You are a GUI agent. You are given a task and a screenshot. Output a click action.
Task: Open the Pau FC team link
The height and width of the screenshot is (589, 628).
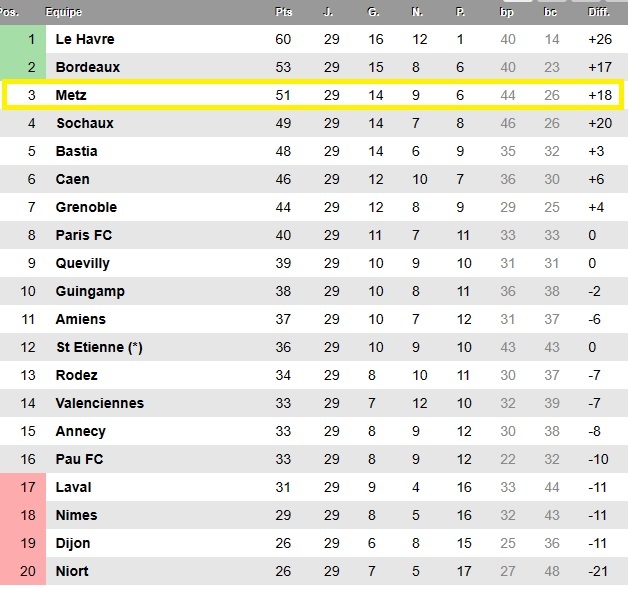tap(80, 459)
